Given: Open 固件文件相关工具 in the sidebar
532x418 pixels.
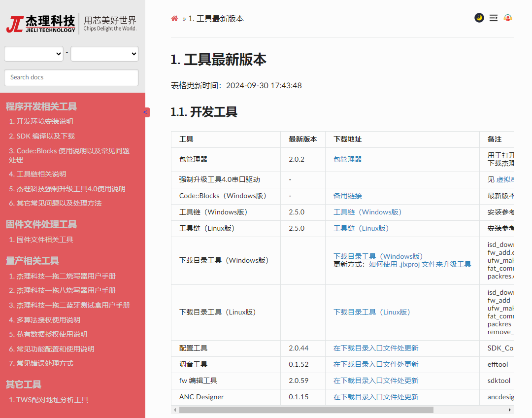Looking at the screenshot, I should (41, 240).
